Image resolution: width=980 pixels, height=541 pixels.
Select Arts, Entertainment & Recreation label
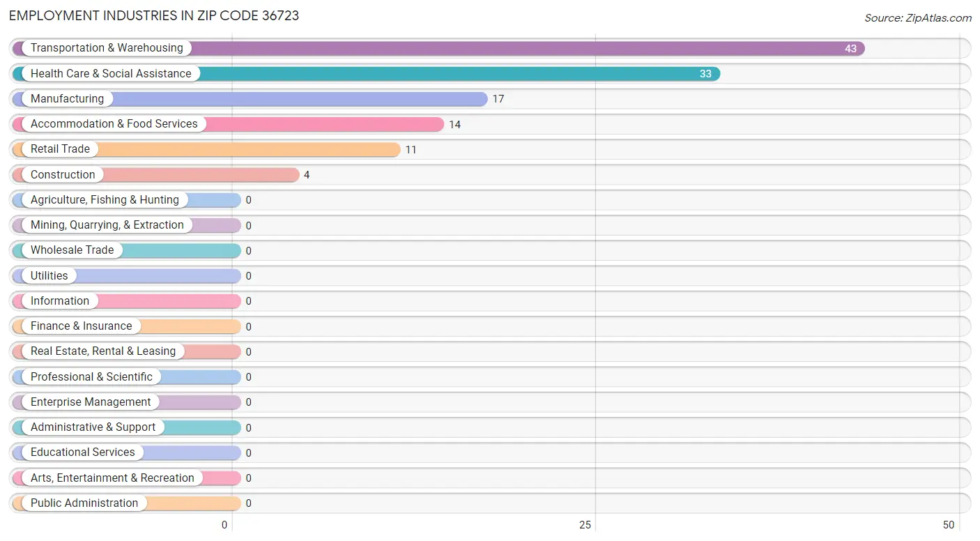point(112,478)
